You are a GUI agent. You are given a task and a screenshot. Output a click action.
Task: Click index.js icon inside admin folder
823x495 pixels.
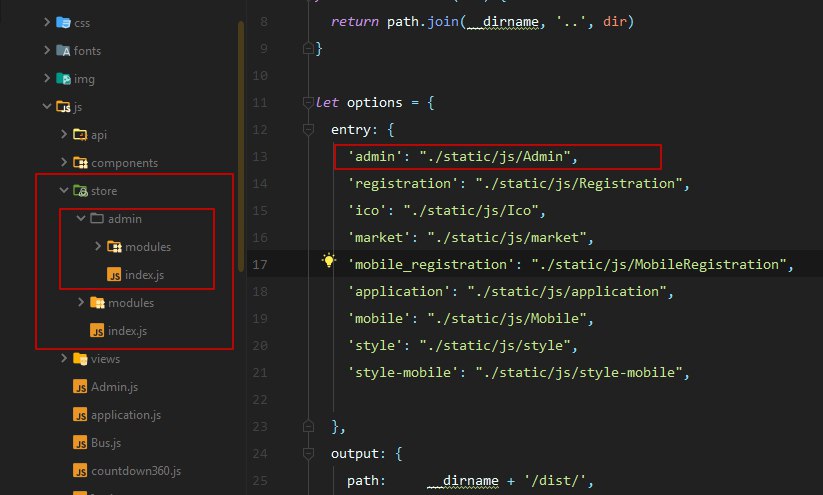[114, 275]
